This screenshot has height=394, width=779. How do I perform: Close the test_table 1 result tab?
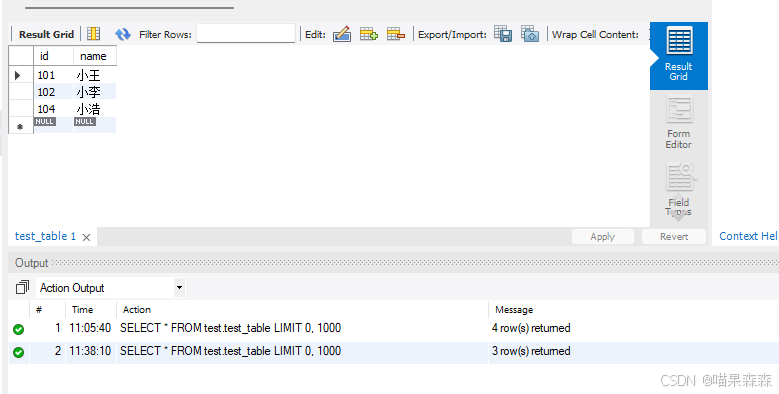point(86,237)
